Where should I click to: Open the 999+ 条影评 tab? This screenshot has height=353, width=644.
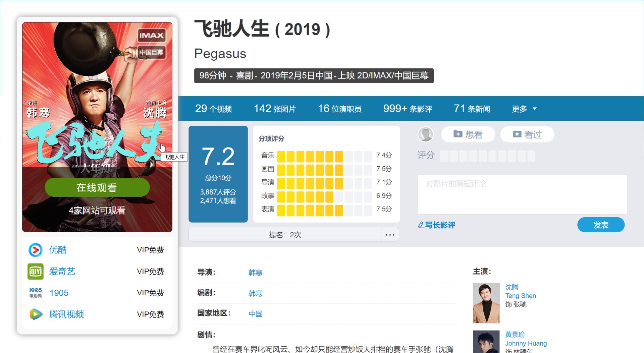[x=408, y=108]
